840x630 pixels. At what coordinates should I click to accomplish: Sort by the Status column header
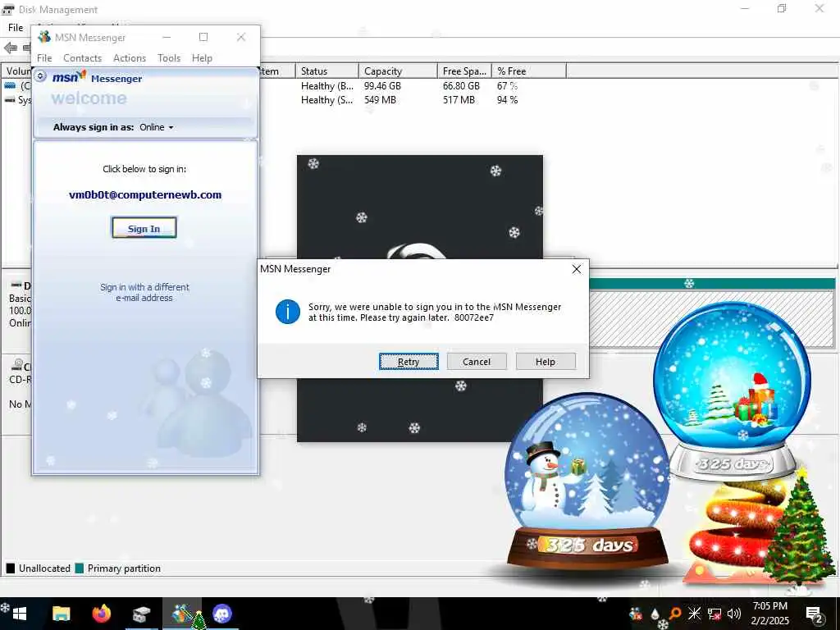point(326,71)
